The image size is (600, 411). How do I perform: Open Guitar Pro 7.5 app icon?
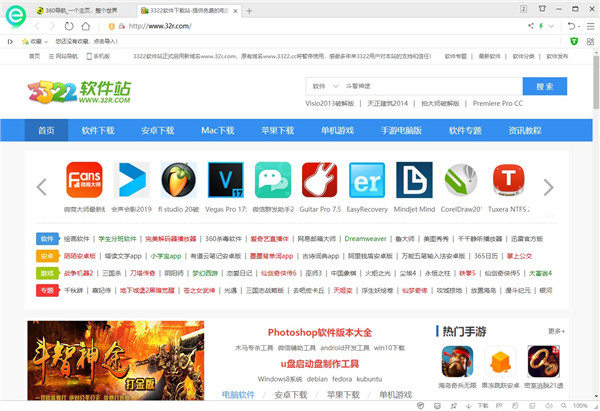(x=320, y=179)
